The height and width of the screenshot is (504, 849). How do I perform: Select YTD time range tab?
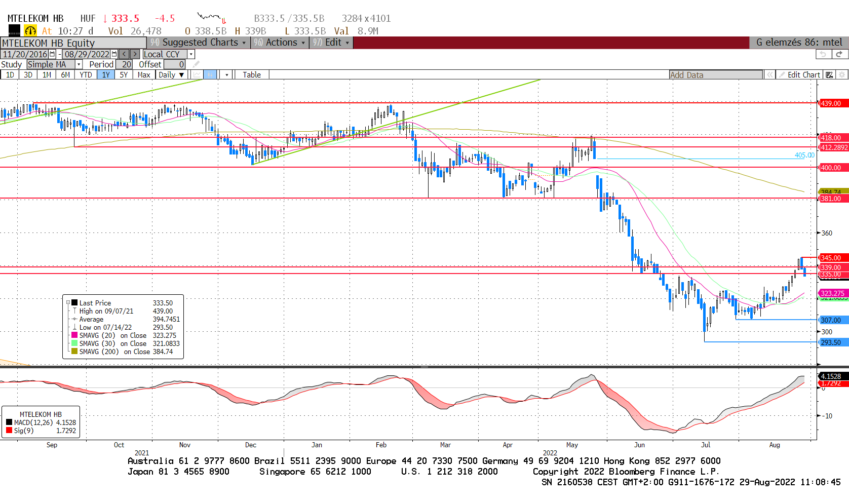(x=86, y=75)
